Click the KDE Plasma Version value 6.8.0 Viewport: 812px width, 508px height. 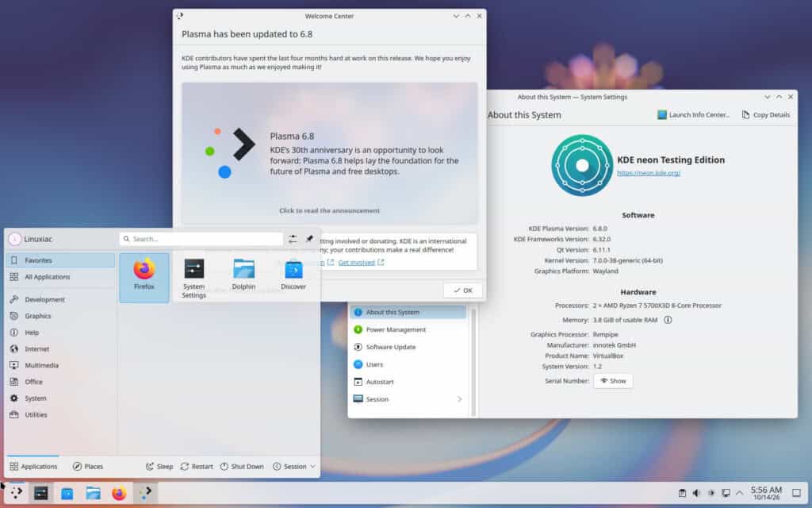pyautogui.click(x=600, y=229)
